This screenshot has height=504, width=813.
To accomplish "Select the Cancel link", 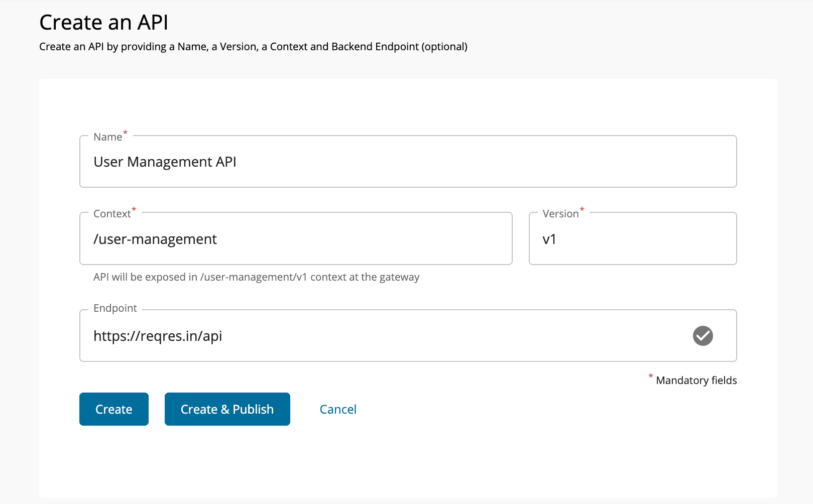I will pos(337,409).
